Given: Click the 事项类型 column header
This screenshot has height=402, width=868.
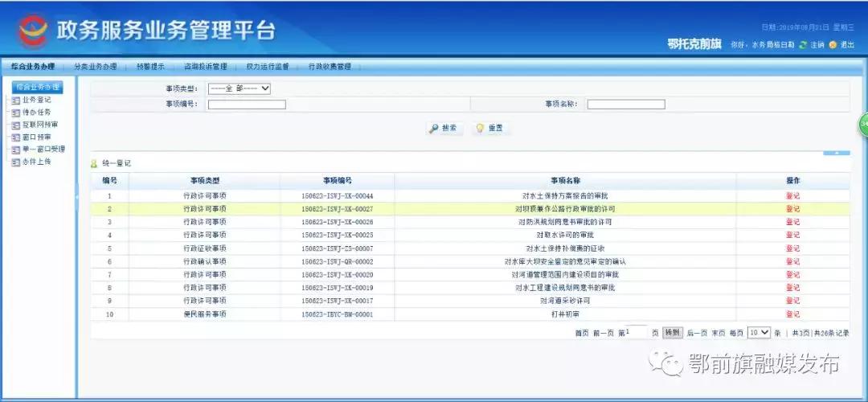Looking at the screenshot, I should 205,181.
